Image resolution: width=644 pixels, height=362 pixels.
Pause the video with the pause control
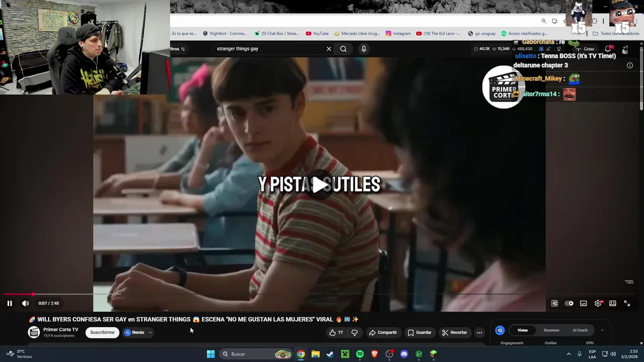[x=10, y=303]
